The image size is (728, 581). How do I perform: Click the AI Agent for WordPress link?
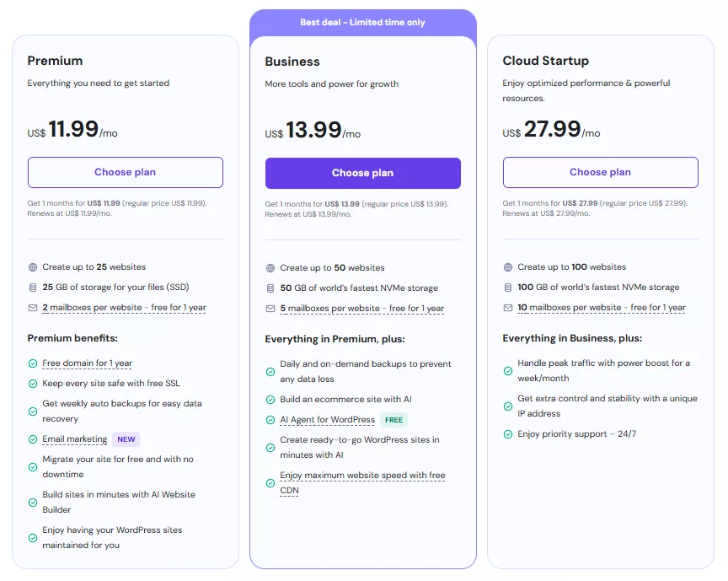(328, 420)
